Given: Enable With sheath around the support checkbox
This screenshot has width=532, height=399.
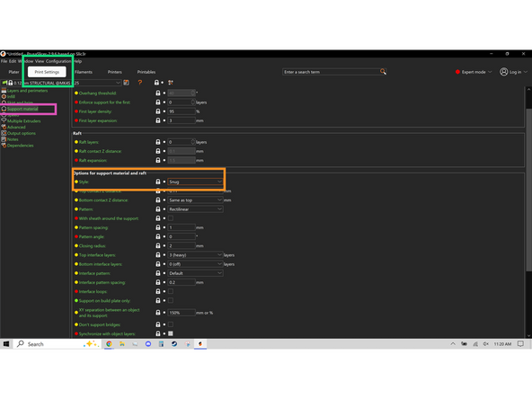Looking at the screenshot, I should click(x=171, y=218).
